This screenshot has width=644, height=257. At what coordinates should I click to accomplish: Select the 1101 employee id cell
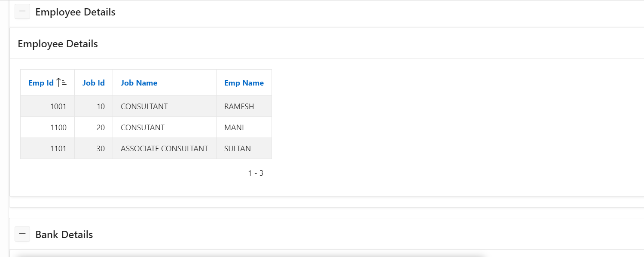pyautogui.click(x=47, y=148)
